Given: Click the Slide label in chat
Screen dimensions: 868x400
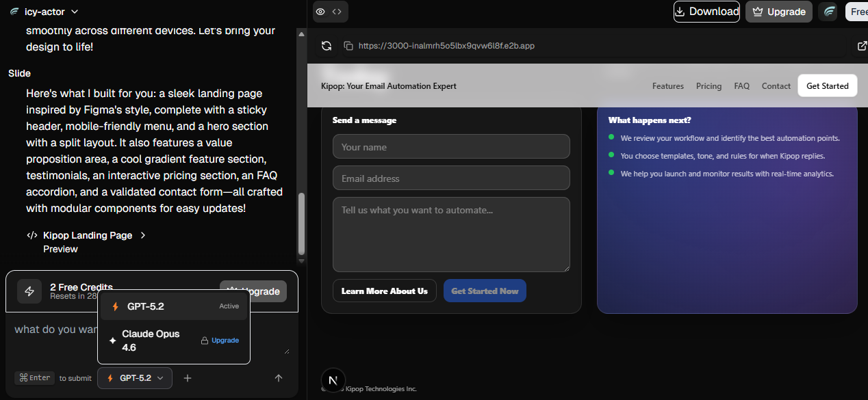Looking at the screenshot, I should (19, 73).
